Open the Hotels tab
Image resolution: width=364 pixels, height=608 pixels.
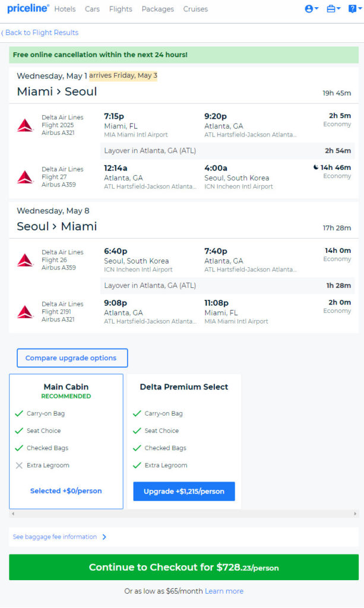[65, 9]
